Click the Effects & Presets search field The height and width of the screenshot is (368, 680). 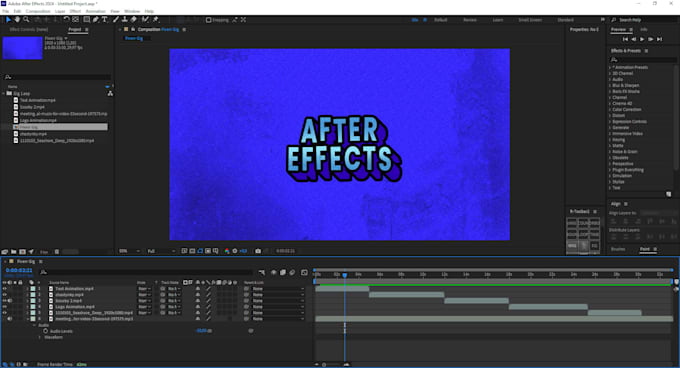pyautogui.click(x=642, y=59)
